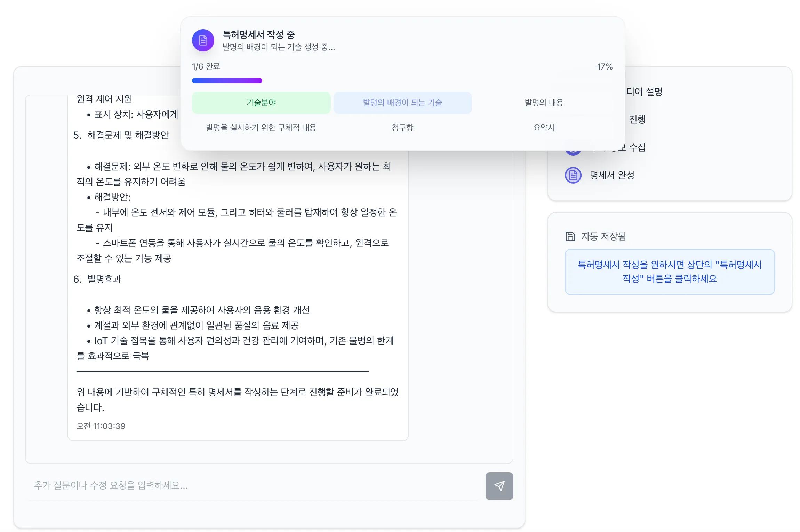This screenshot has width=800, height=532.
Task: Click the 명세서 완성 label in sidebar
Action: pyautogui.click(x=612, y=175)
